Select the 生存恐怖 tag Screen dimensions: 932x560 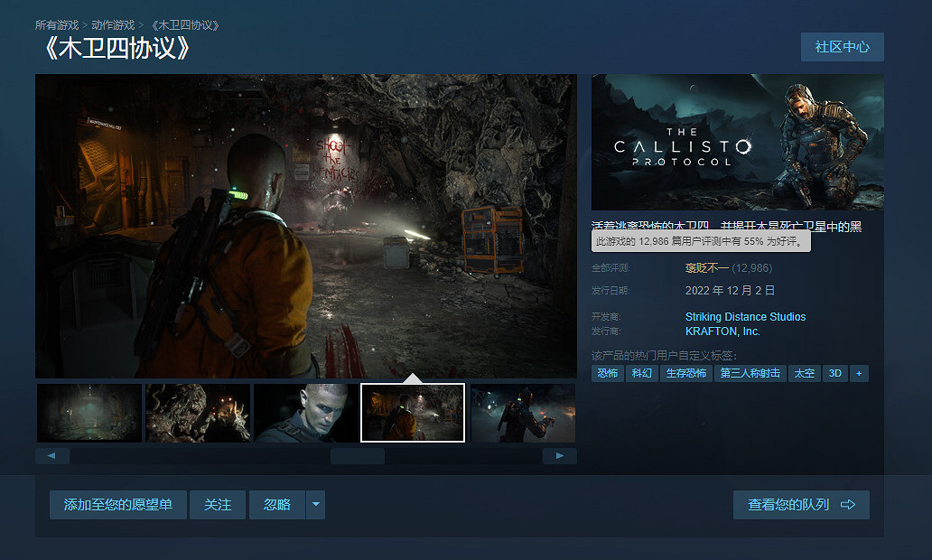pyautogui.click(x=686, y=373)
